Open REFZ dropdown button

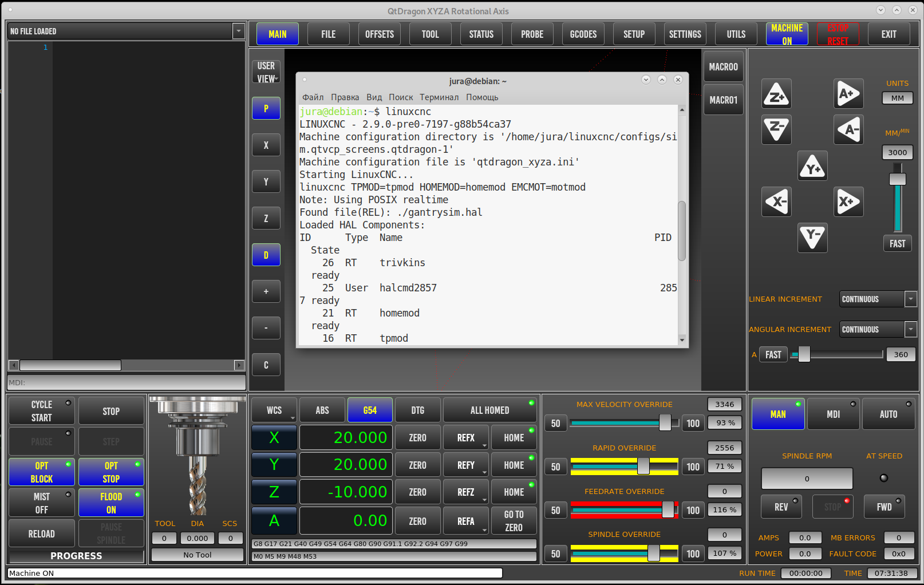tap(466, 492)
